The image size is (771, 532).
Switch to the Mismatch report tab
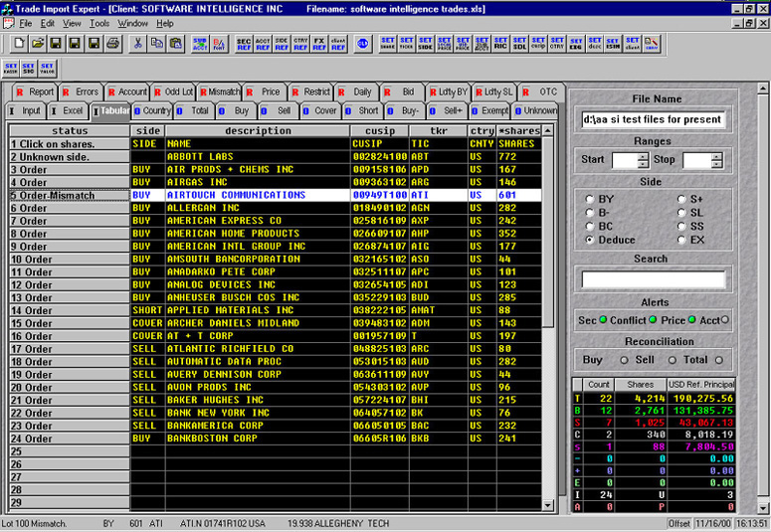pyautogui.click(x=219, y=91)
